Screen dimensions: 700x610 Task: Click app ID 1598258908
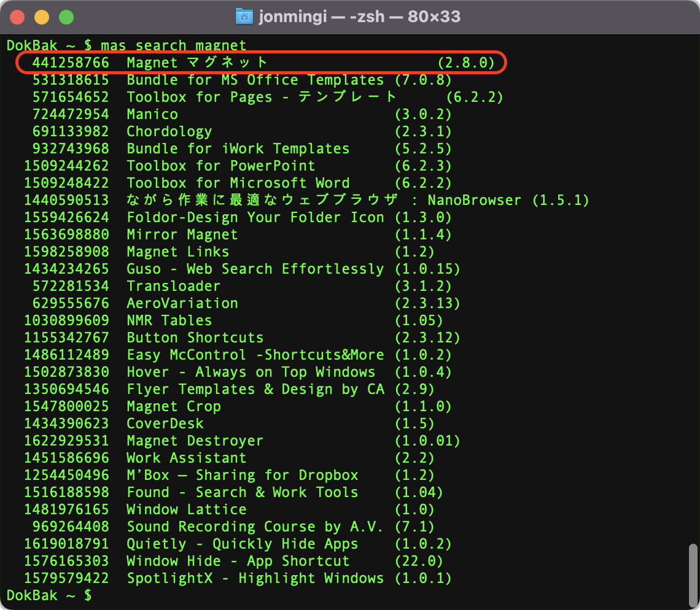pos(66,252)
